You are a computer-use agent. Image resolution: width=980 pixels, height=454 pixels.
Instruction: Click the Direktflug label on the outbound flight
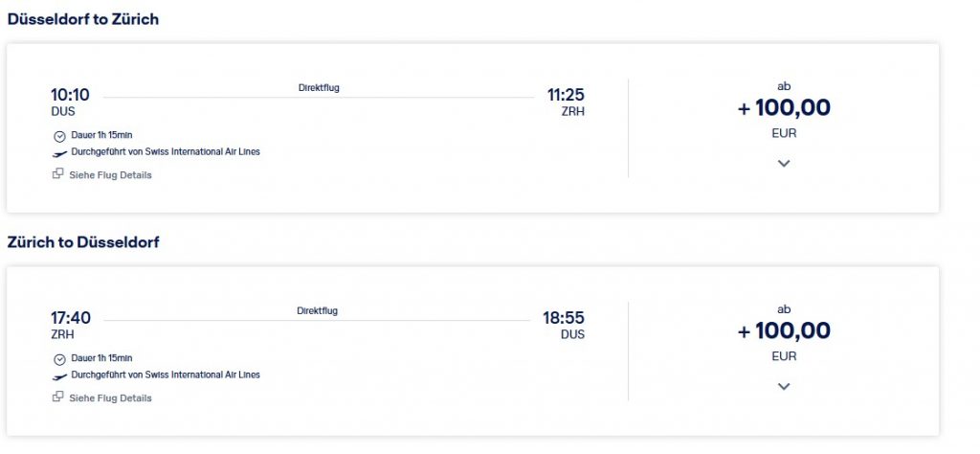point(319,88)
